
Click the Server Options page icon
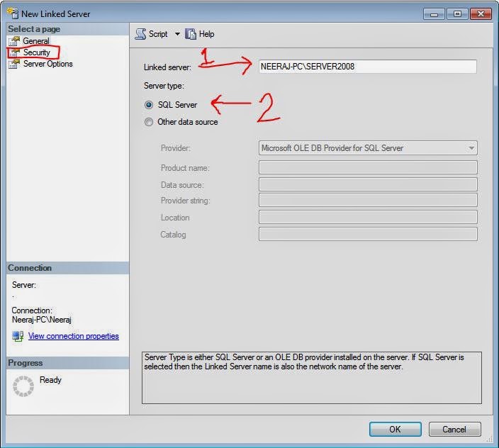(x=14, y=64)
